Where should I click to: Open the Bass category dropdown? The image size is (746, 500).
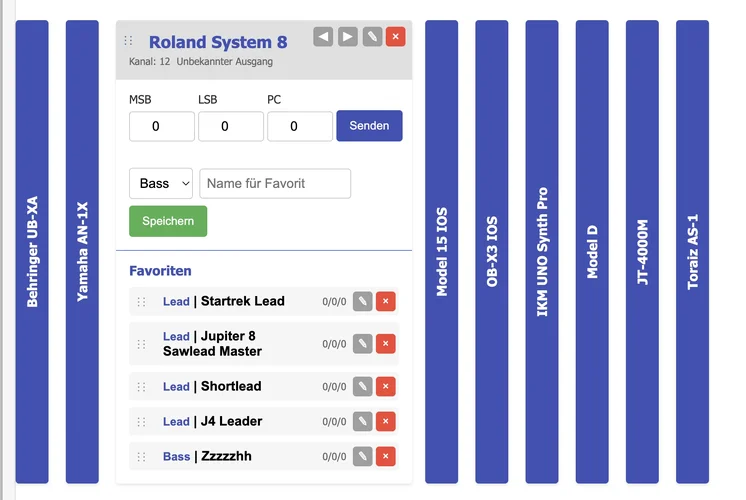(x=160, y=184)
